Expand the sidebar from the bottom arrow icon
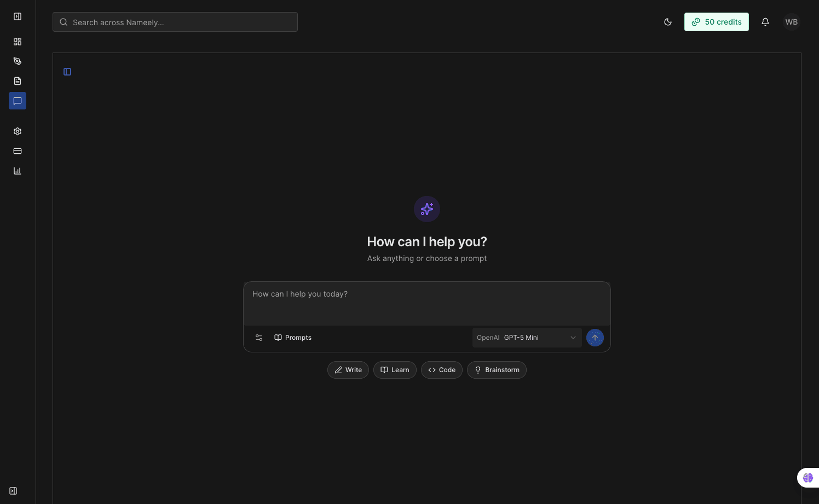 [13, 491]
